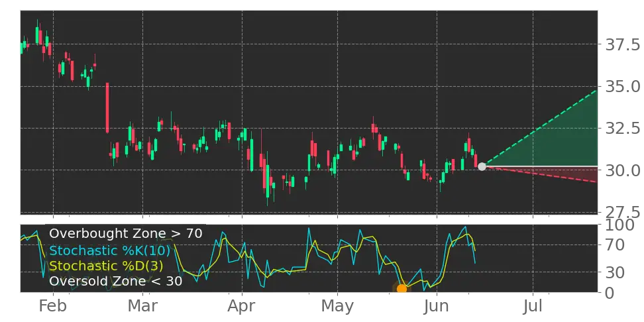Click the 30.0 price axis label
Image resolution: width=644 pixels, height=322 pixels.
pyautogui.click(x=623, y=170)
